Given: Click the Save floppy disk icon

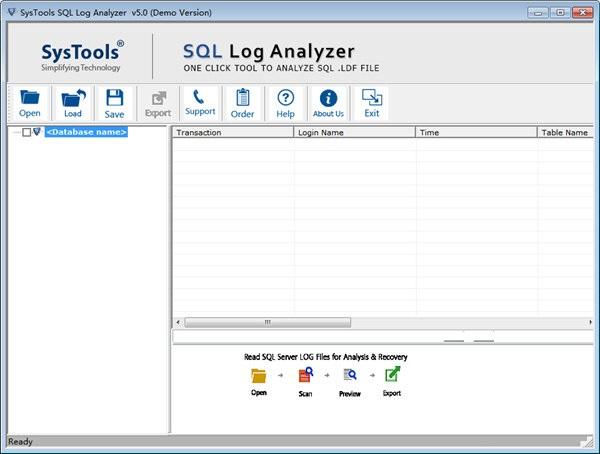Looking at the screenshot, I should click(x=115, y=103).
